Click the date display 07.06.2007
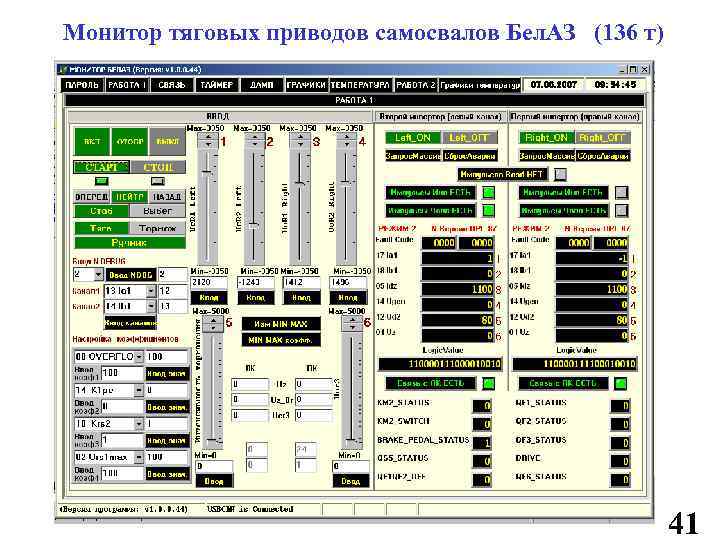 (x=553, y=85)
